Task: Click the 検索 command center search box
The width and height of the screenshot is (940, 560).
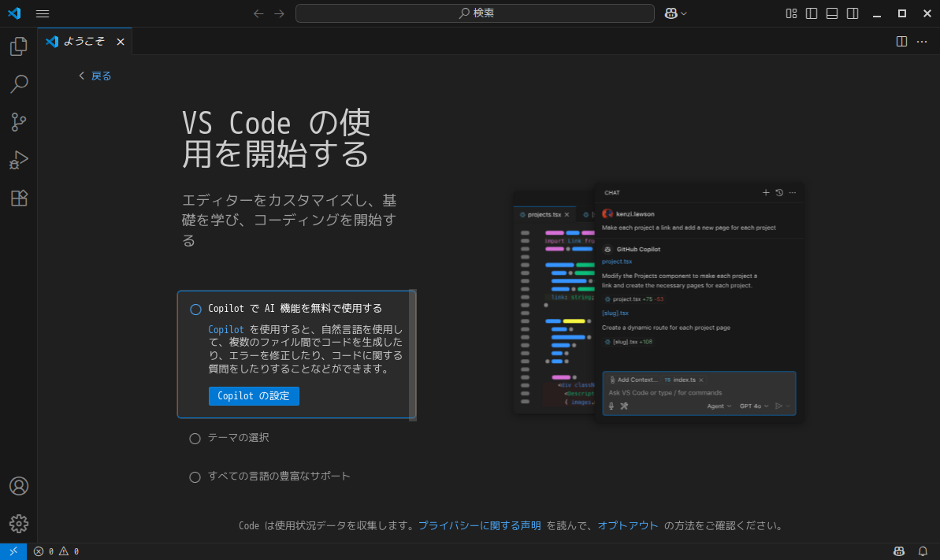Action: pyautogui.click(x=474, y=13)
